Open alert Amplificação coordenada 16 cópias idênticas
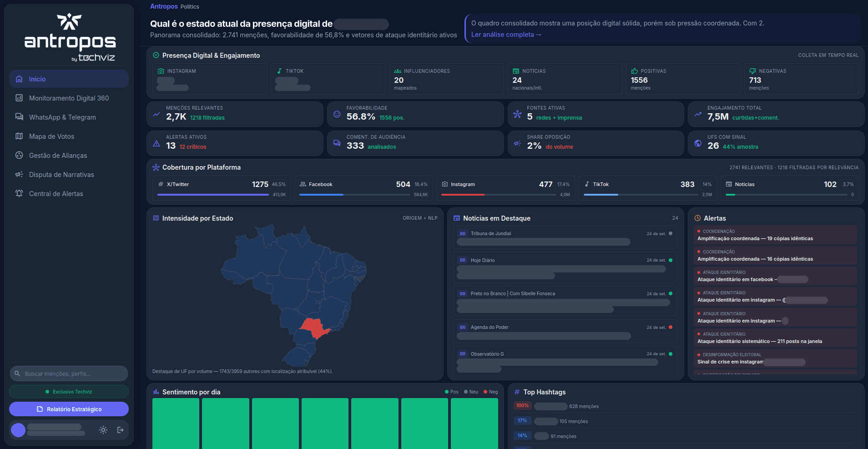Screen dimensions: 868x449 pyautogui.click(x=775, y=255)
